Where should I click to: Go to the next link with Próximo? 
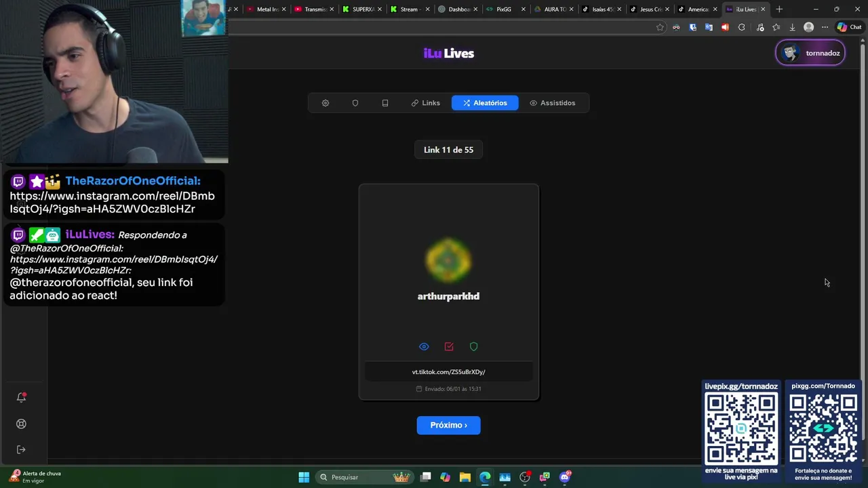pyautogui.click(x=449, y=425)
